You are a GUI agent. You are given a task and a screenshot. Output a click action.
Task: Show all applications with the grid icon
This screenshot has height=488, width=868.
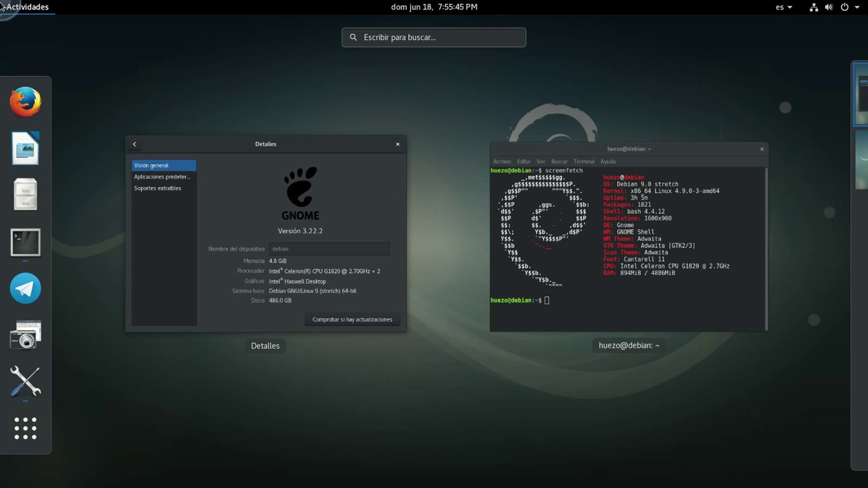tap(25, 427)
